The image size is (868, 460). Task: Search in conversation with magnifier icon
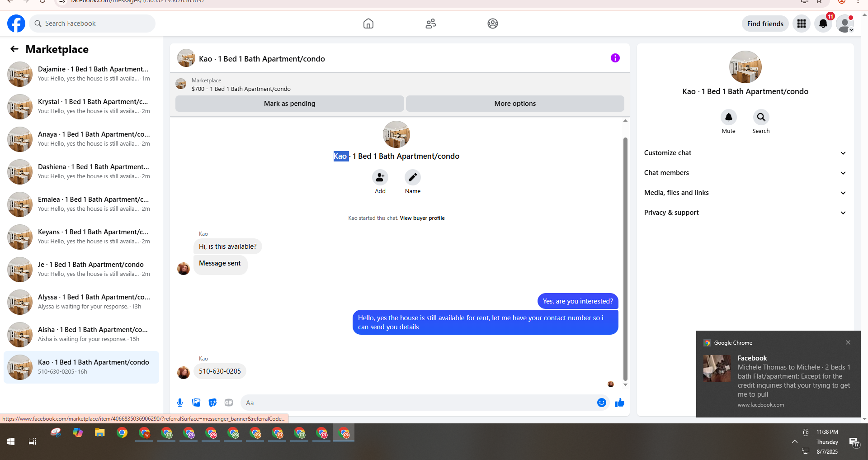pos(761,117)
